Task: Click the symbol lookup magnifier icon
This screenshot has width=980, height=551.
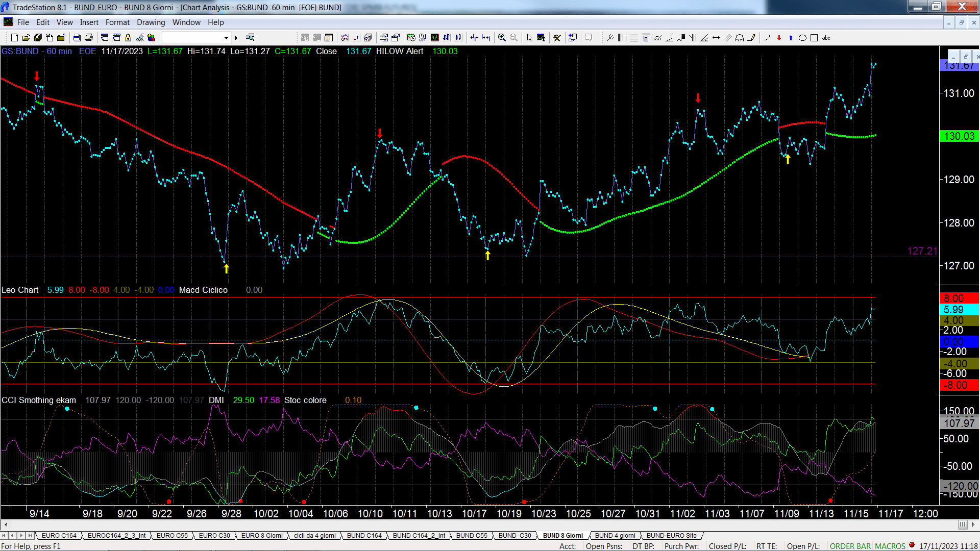Action: click(250, 38)
